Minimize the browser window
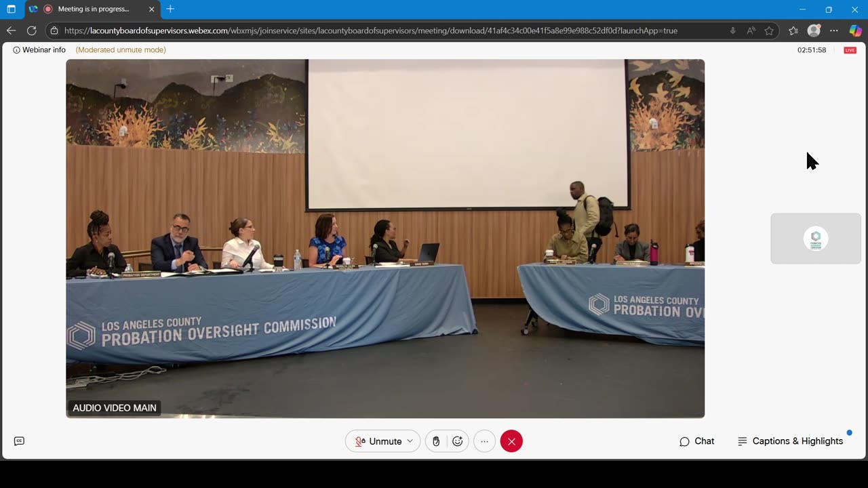This screenshot has height=488, width=868. pyautogui.click(x=802, y=9)
